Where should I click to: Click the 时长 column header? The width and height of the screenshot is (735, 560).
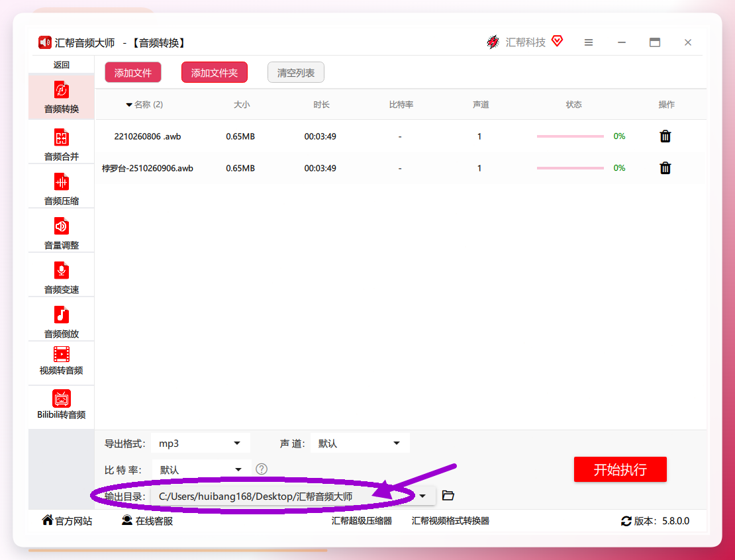click(322, 105)
